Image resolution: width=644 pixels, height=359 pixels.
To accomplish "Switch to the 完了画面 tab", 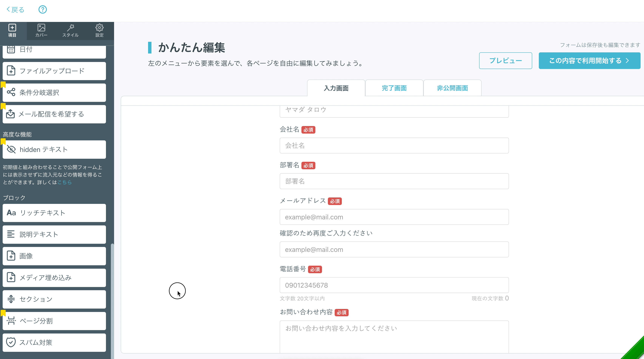I will click(x=394, y=88).
